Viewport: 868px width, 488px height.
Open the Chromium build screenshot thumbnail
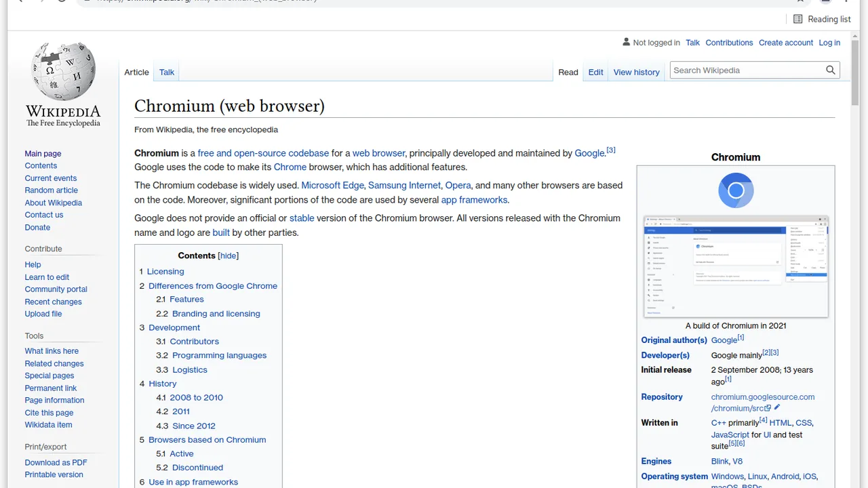[x=736, y=266]
